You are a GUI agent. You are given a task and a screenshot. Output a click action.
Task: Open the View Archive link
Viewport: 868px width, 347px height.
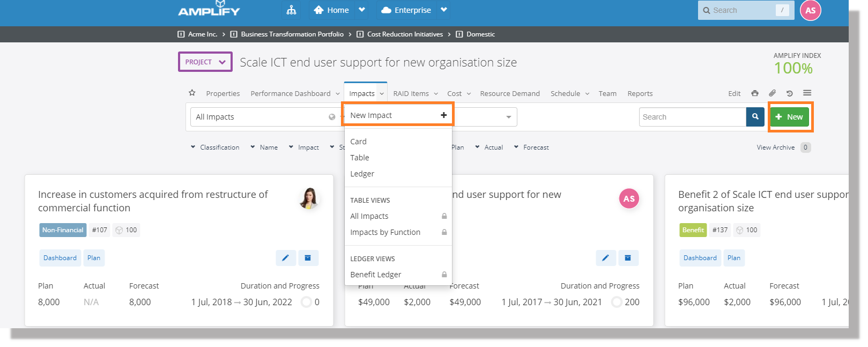point(775,147)
